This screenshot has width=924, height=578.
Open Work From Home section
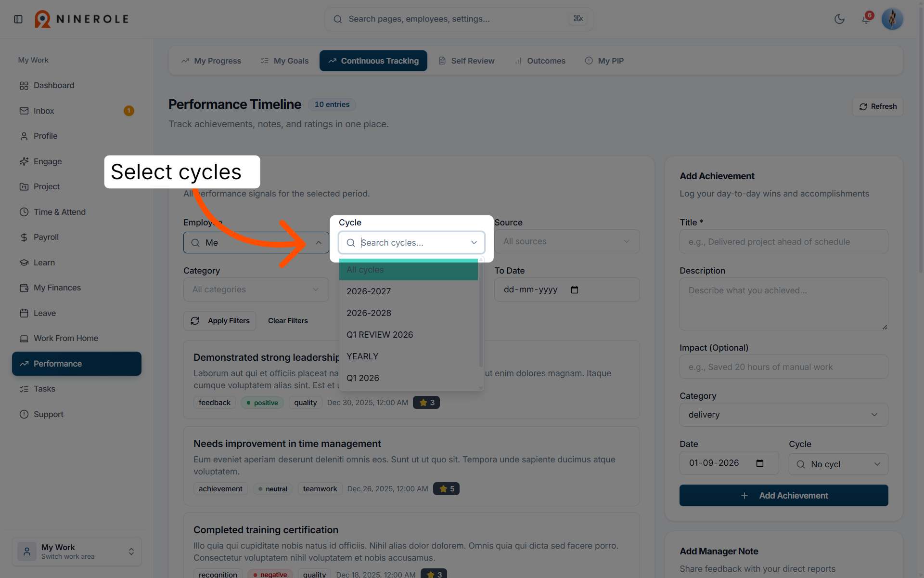77,338
